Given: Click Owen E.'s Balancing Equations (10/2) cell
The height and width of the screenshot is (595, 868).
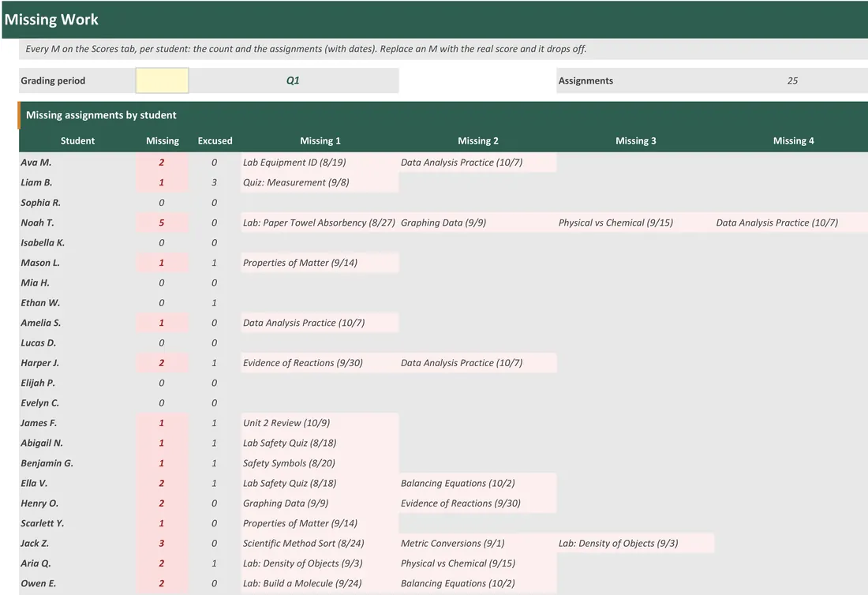Looking at the screenshot, I should [477, 583].
